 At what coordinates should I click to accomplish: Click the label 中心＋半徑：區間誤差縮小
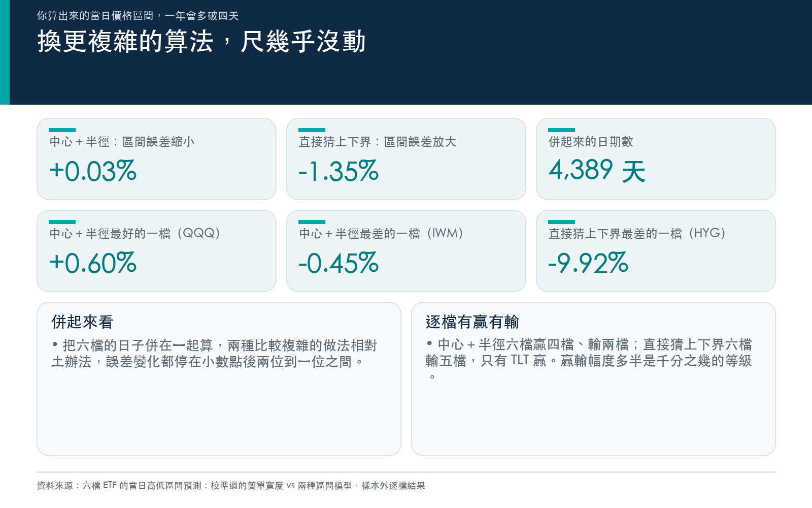point(122,142)
